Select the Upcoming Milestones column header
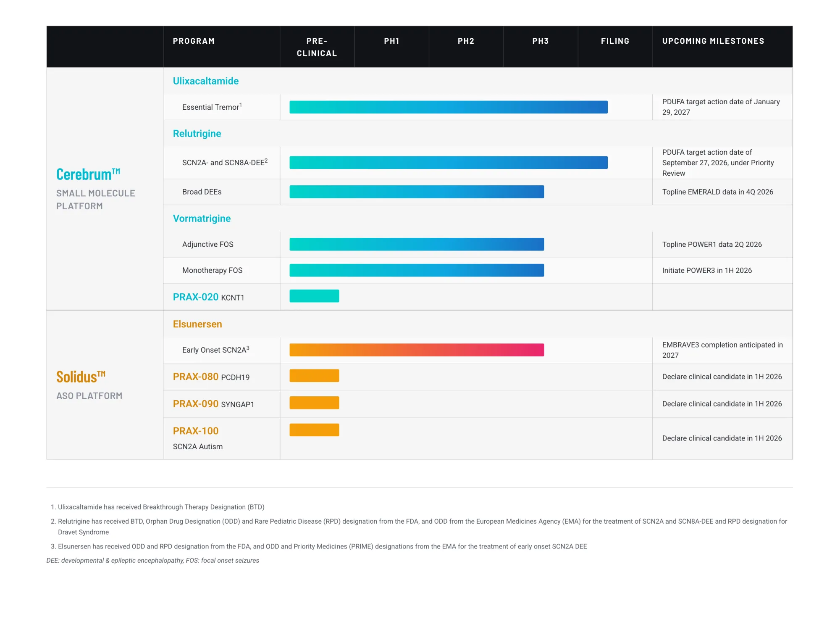The width and height of the screenshot is (840, 617). (x=713, y=41)
